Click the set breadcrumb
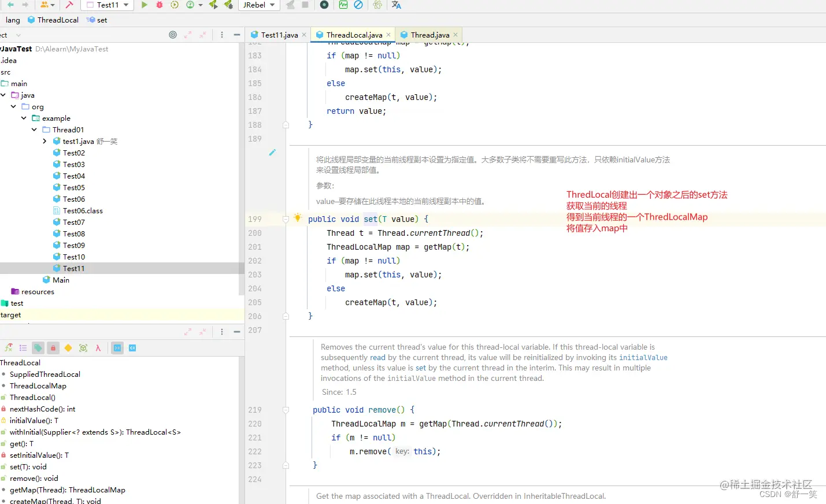This screenshot has width=826, height=504. pos(97,20)
